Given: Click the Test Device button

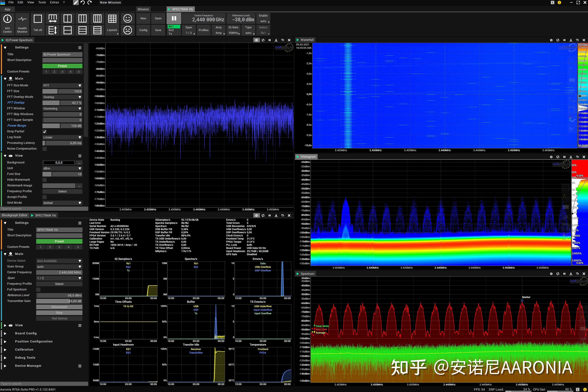Looking at the screenshot, I should coord(59,318).
